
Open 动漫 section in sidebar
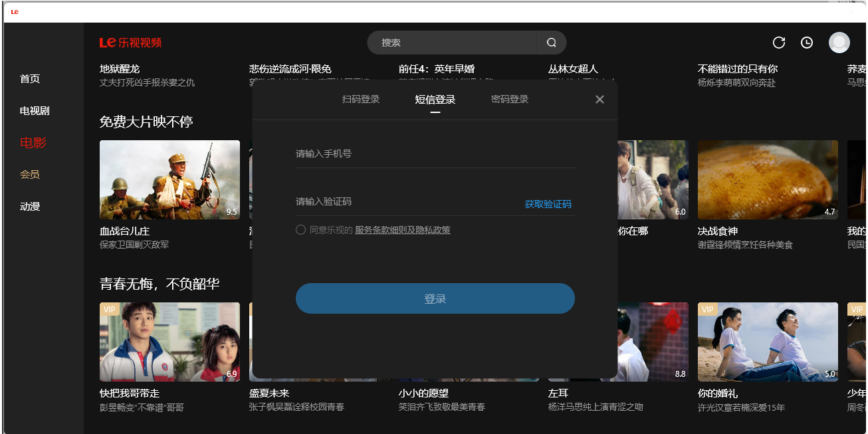click(30, 207)
